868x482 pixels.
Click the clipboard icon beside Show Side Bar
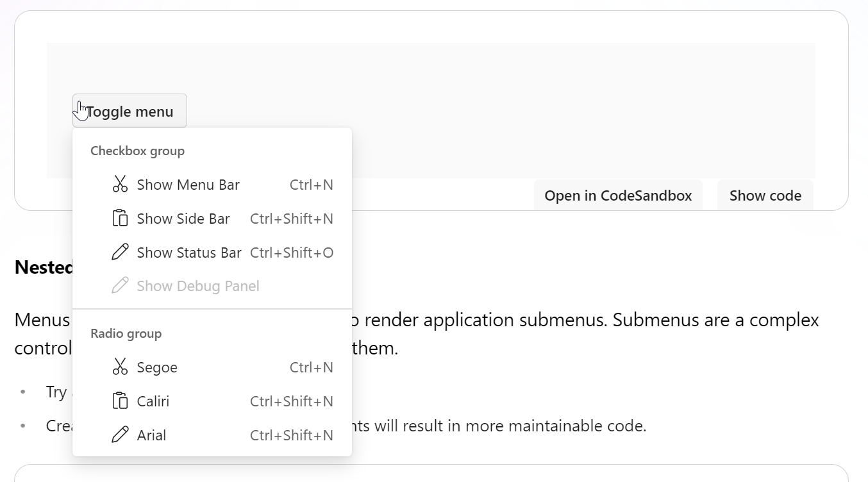coord(120,219)
